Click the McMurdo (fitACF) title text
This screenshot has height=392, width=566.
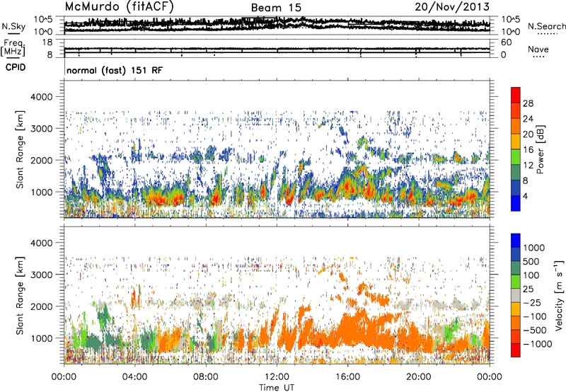pyautogui.click(x=119, y=7)
